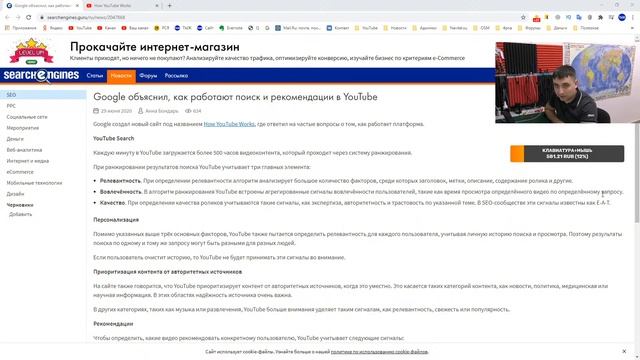
Task: Show hidden bookmarks via overflow chevron
Action: (633, 28)
